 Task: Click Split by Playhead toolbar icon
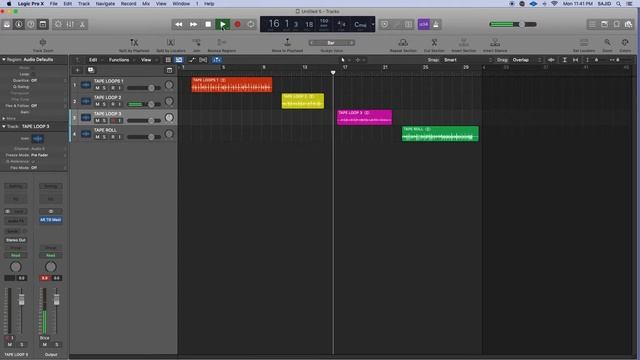(x=134, y=44)
